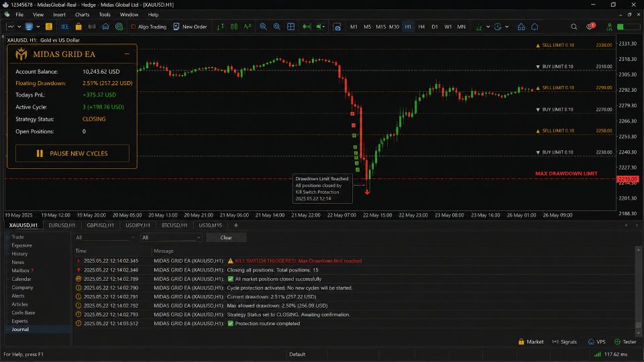The width and height of the screenshot is (644, 362).
Task: Open the notifications icon with red badge
Action: tap(590, 26)
